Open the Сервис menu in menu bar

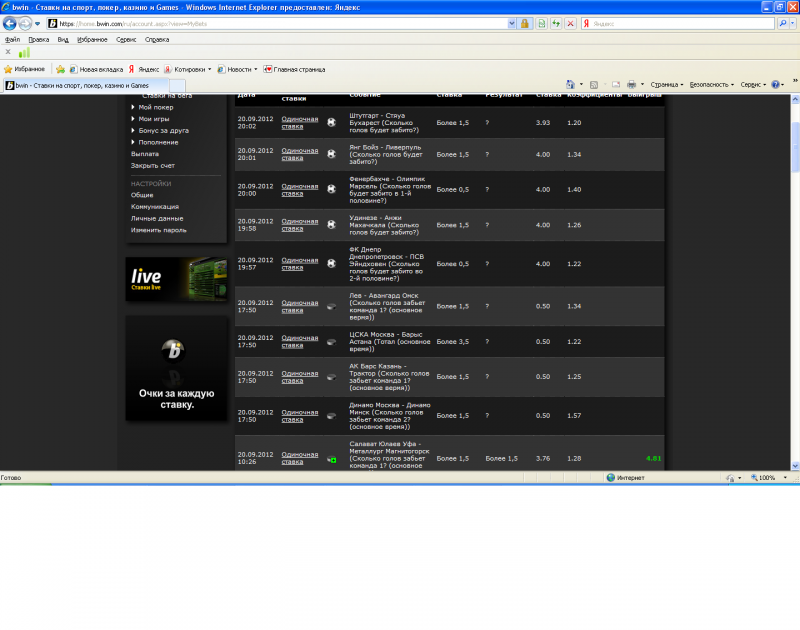pyautogui.click(x=126, y=39)
